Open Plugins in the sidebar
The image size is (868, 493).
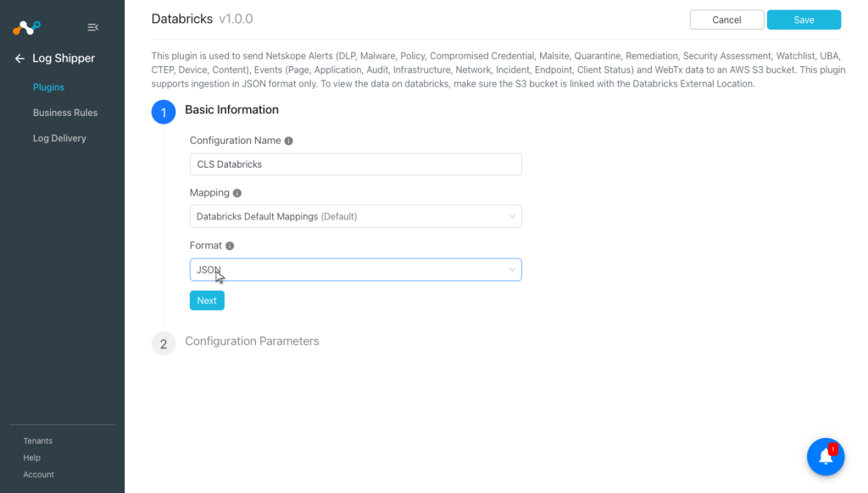pos(48,87)
